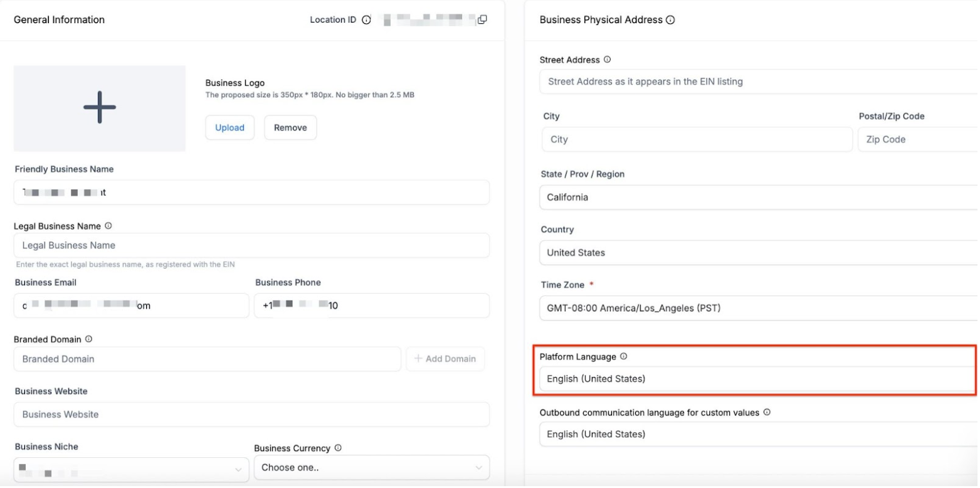Expand the Business Niche dropdown

tap(130, 469)
